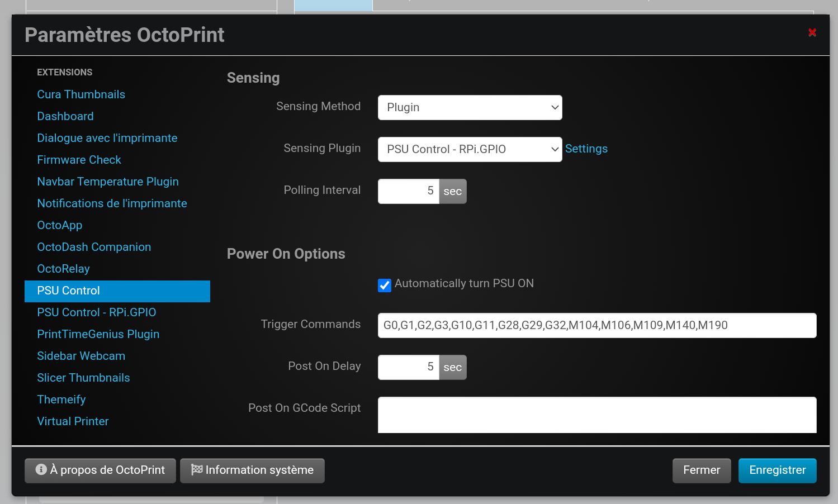
Task: Expand the Sensing Plugin dropdown
Action: point(470,149)
